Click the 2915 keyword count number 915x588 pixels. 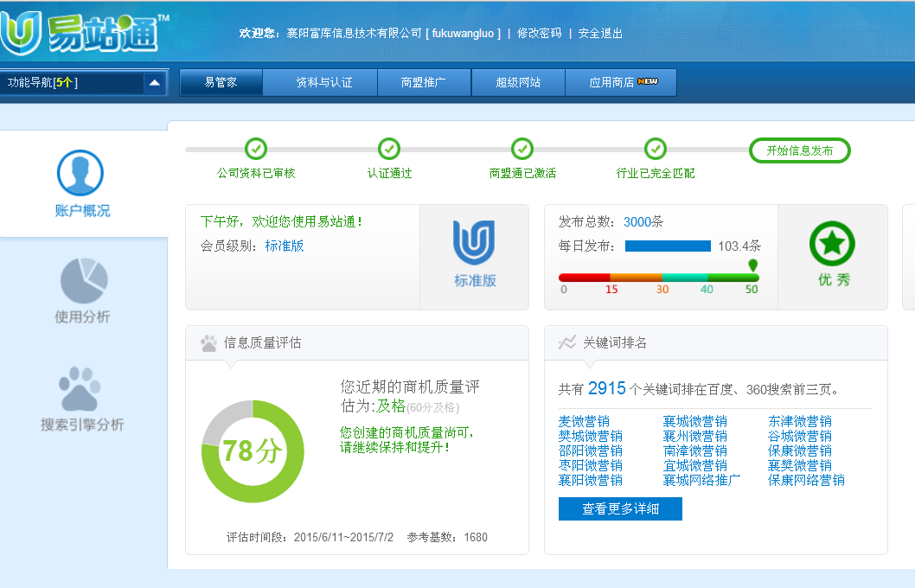point(607,388)
